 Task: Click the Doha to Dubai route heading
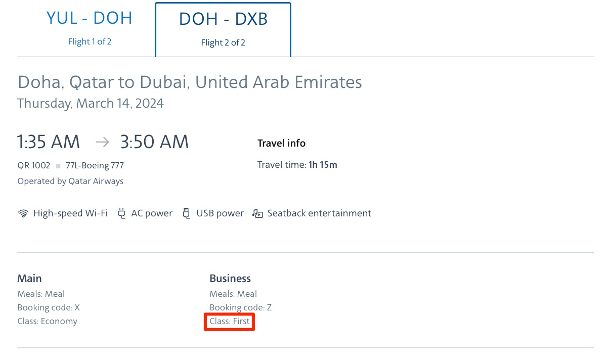point(190,82)
